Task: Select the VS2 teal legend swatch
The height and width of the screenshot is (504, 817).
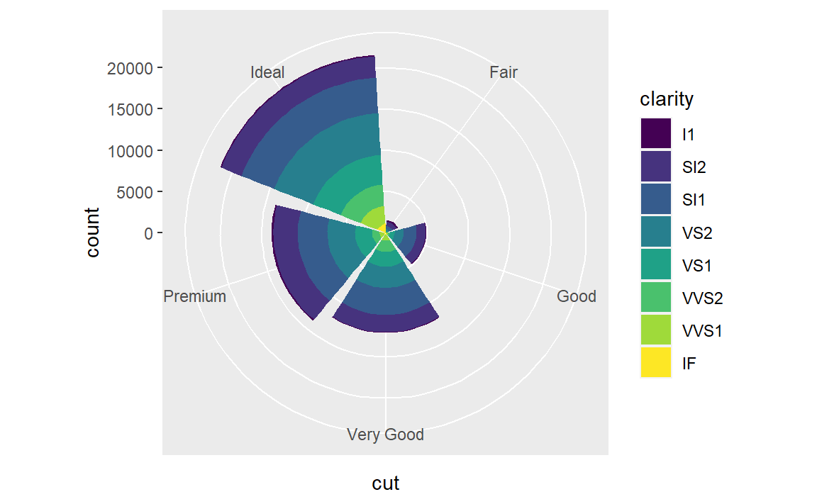Action: [655, 233]
